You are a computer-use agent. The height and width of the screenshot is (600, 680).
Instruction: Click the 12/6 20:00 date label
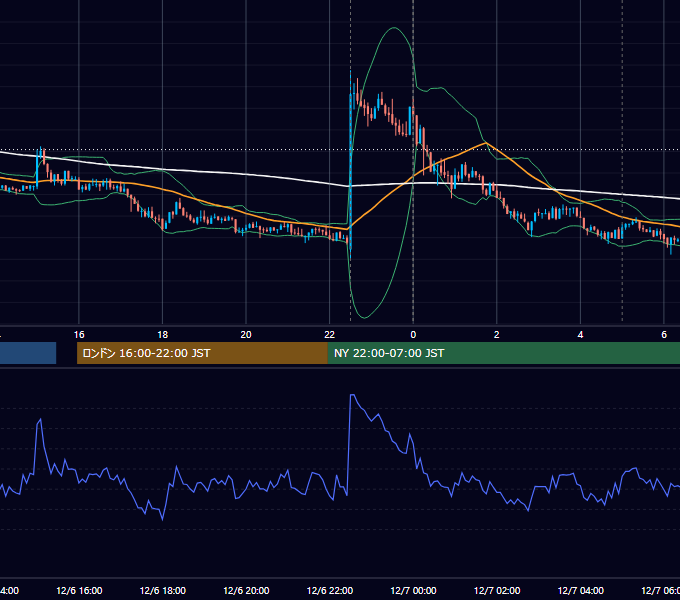pyautogui.click(x=246, y=590)
